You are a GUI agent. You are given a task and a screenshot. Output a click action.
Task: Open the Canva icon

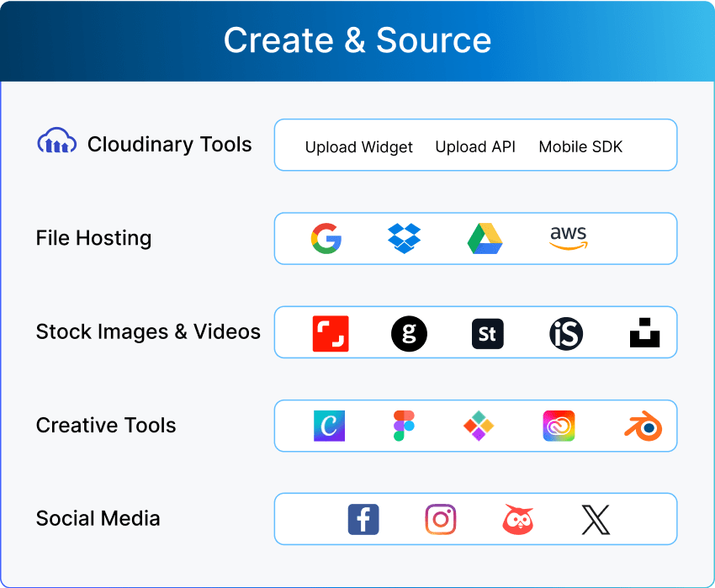click(x=329, y=426)
